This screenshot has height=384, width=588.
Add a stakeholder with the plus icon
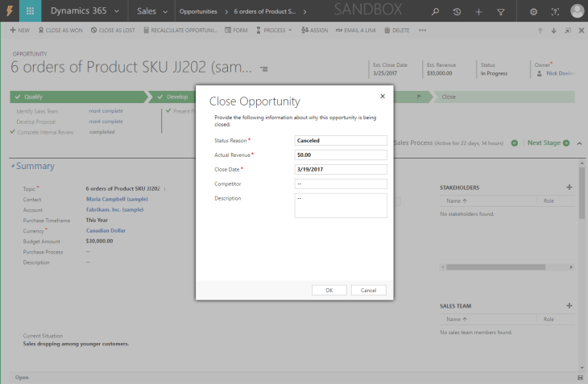pyautogui.click(x=569, y=187)
